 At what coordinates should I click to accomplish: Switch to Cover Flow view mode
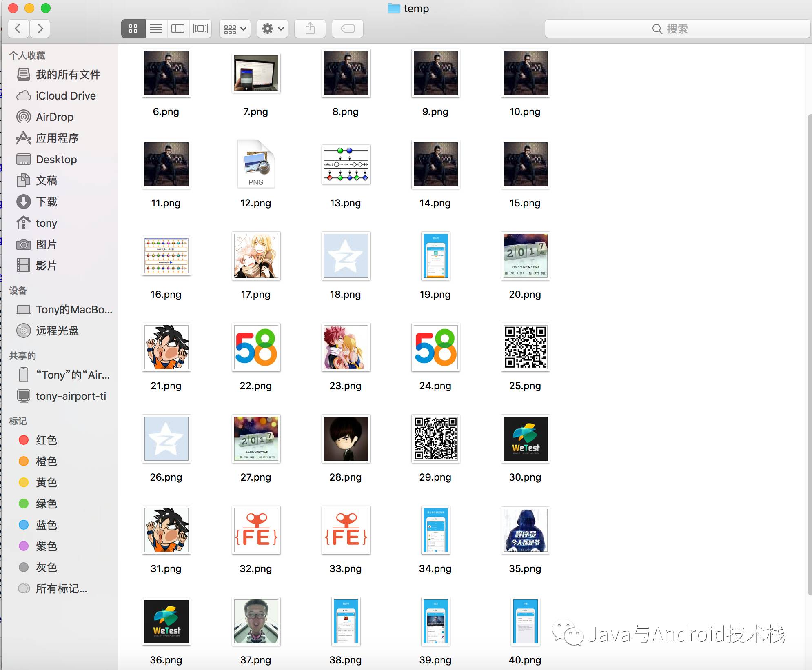click(x=200, y=29)
